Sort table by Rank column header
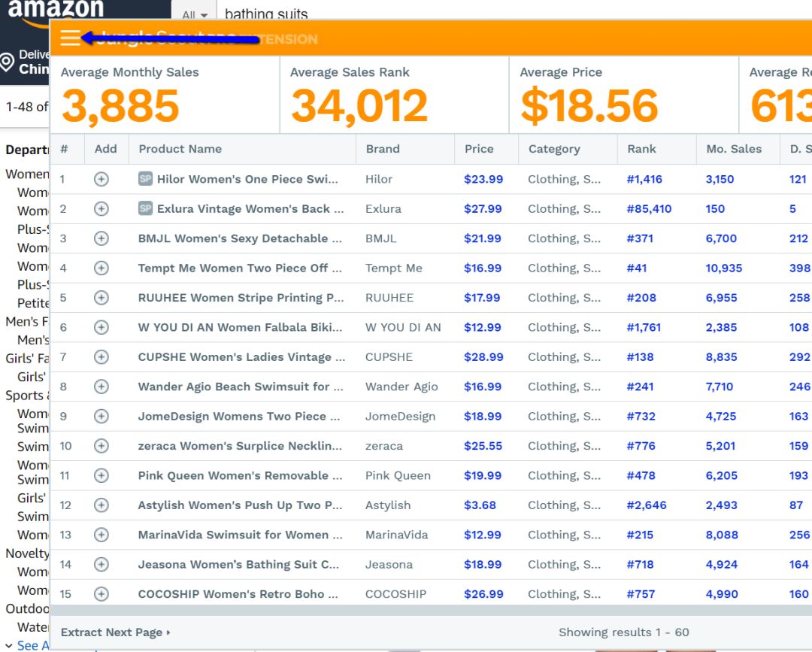812x652 pixels. pos(641,149)
